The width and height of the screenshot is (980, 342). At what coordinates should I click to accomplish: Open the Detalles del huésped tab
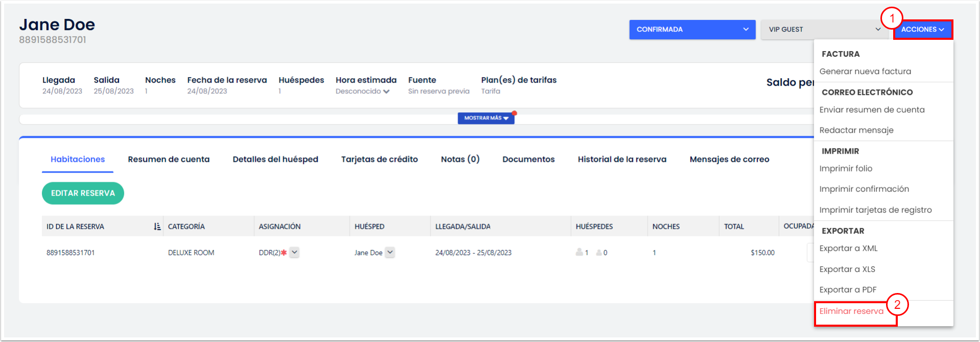[x=275, y=159]
